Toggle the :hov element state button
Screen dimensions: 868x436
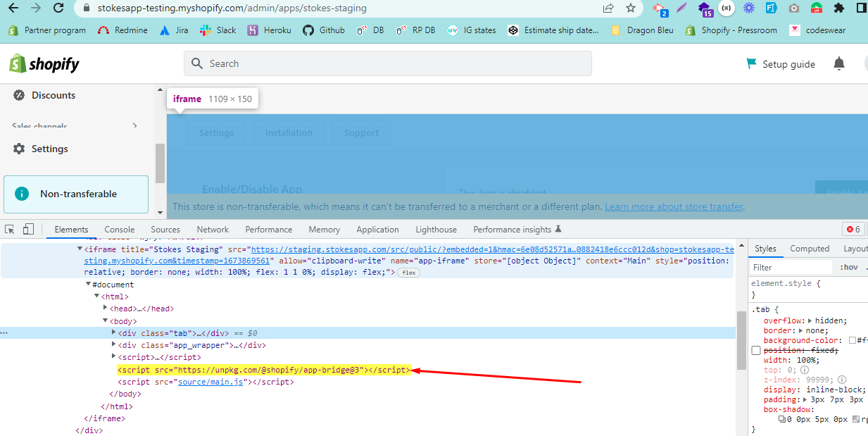point(849,268)
